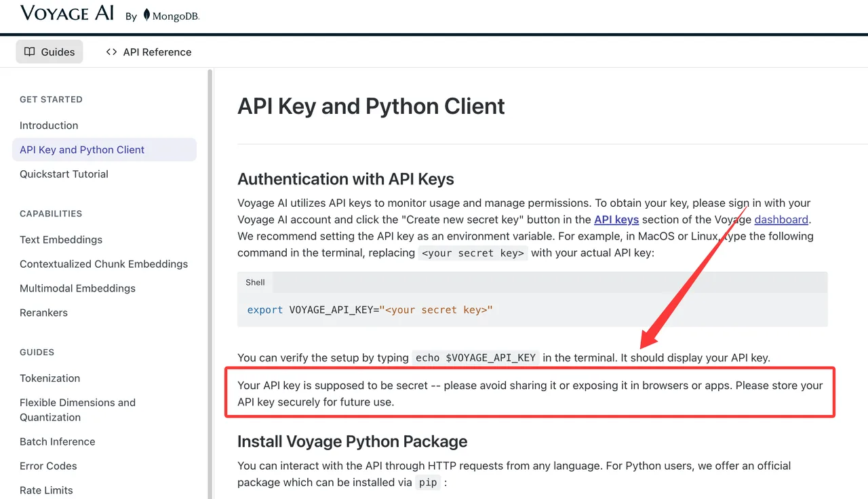This screenshot has height=499, width=868.
Task: Click the page title API Key and Python Client
Action: click(371, 106)
